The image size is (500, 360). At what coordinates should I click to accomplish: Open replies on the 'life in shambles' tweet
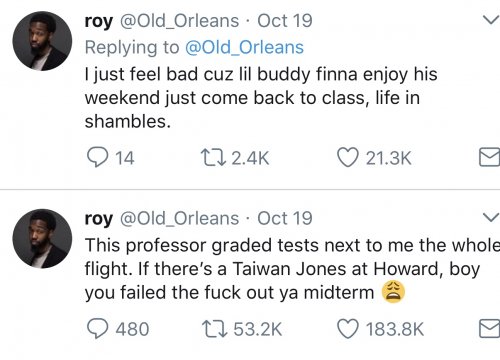click(97, 157)
